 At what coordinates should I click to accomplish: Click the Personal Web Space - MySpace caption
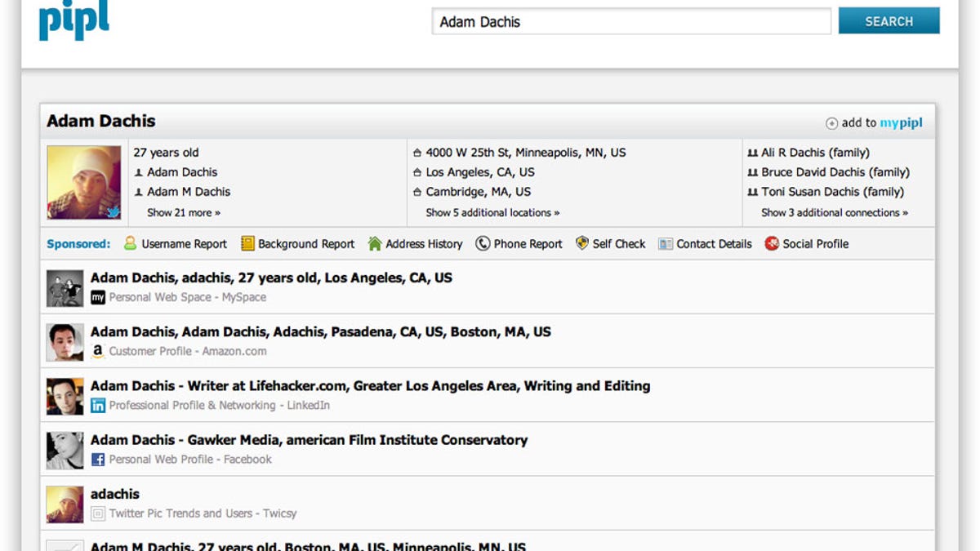(188, 297)
